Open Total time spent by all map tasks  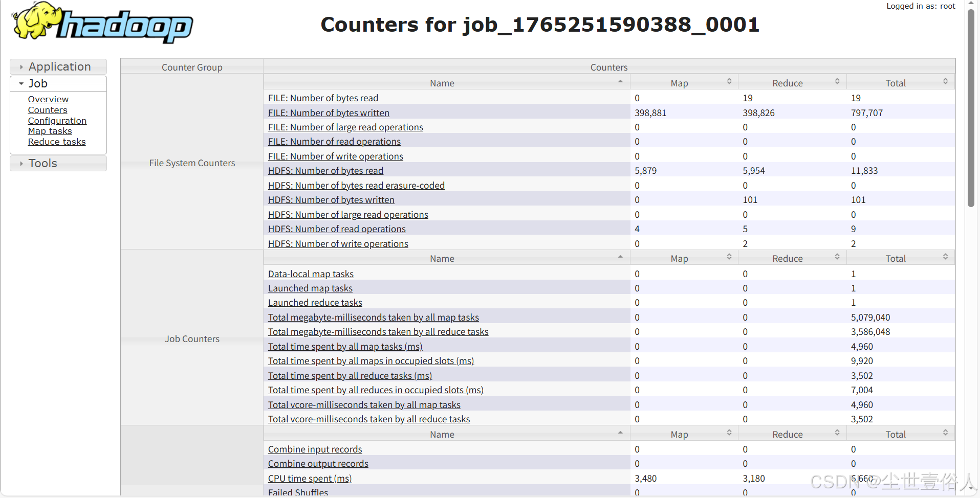pyautogui.click(x=345, y=347)
